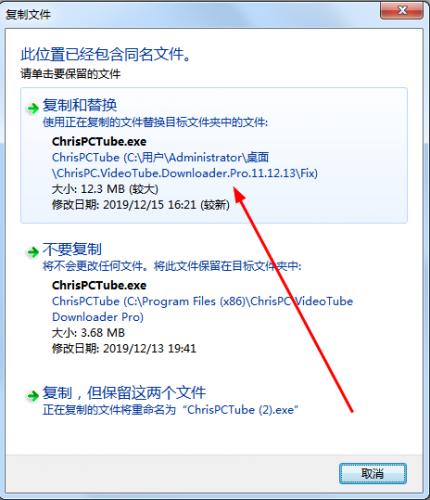
Task: Click the 将不会更改任何文件 description text
Action: click(x=172, y=266)
